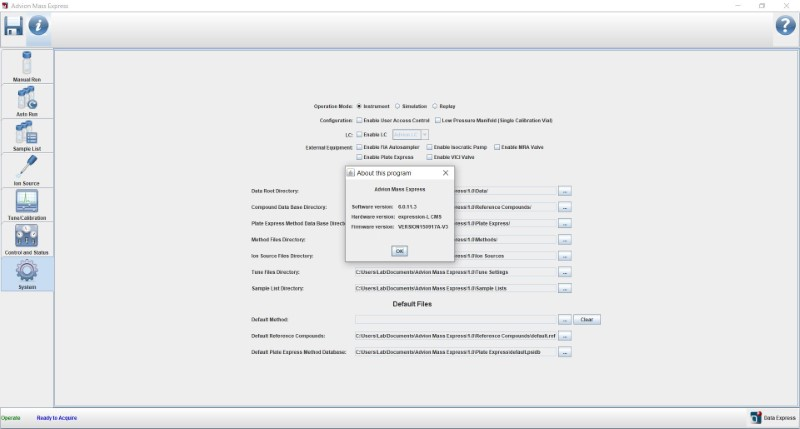Expand the LC type dropdown
Image resolution: width=800 pixels, height=429 pixels.
tap(425, 134)
